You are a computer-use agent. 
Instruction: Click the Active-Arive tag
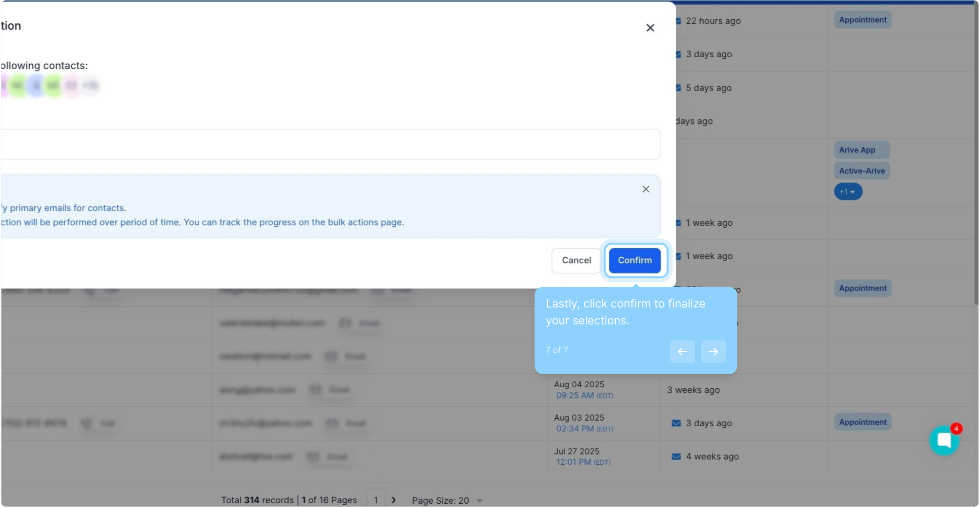(862, 171)
